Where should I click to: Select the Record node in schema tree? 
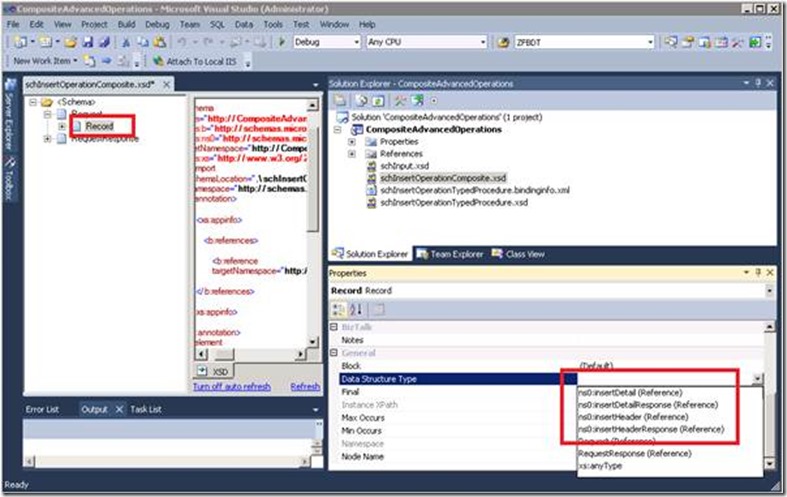pyautogui.click(x=99, y=127)
